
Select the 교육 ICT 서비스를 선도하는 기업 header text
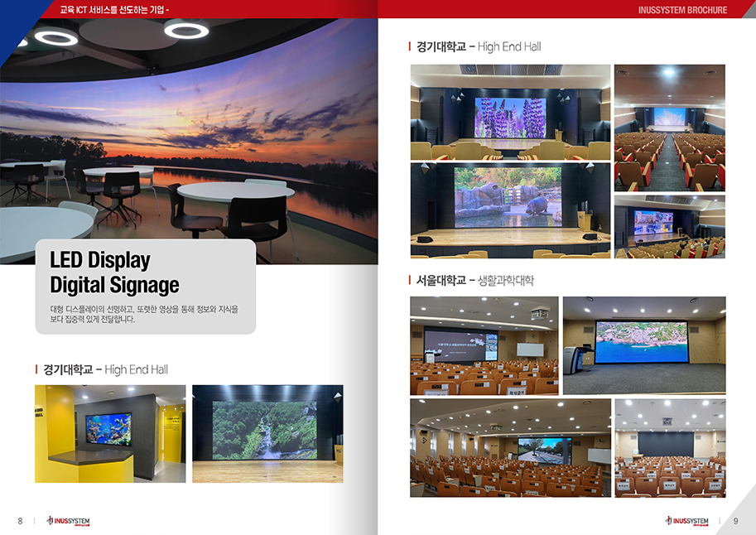[x=115, y=10]
